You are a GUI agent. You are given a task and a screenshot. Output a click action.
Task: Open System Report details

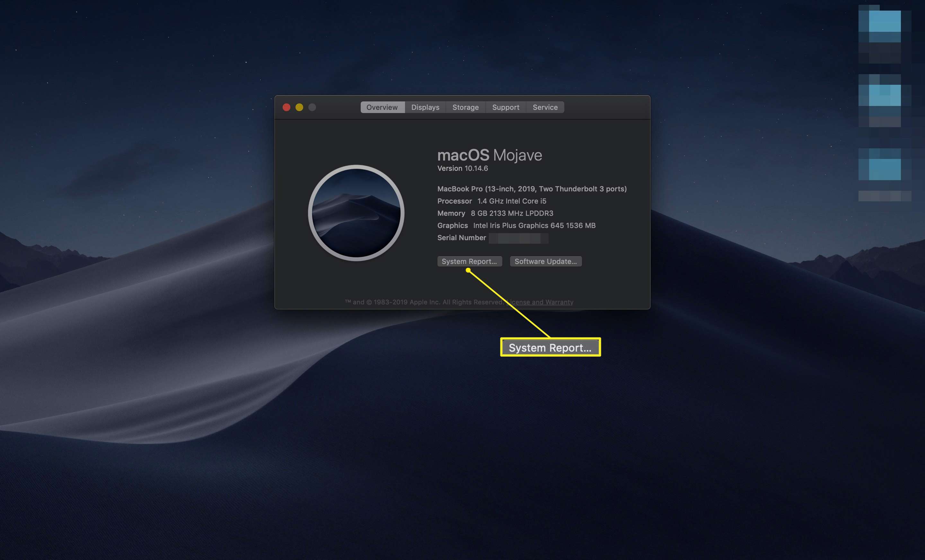tap(469, 261)
